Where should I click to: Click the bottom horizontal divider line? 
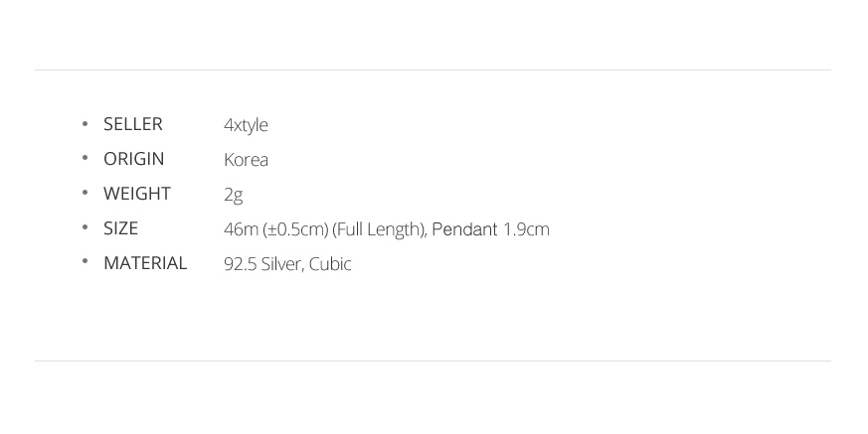(433, 362)
